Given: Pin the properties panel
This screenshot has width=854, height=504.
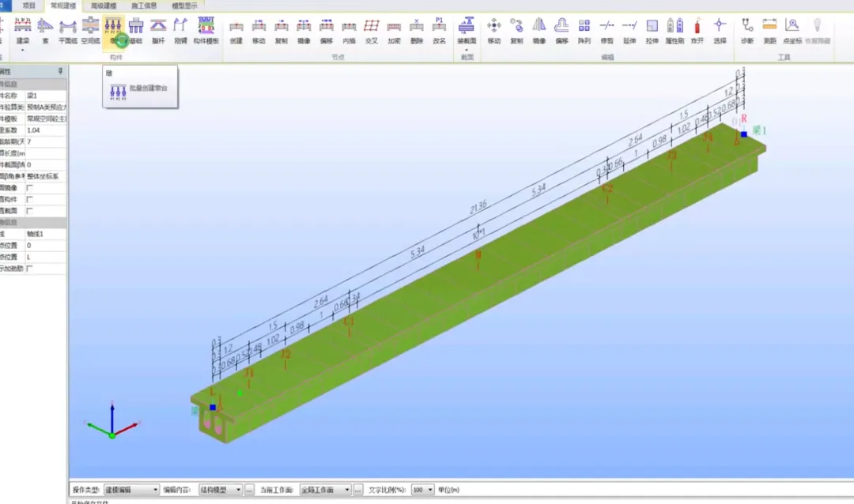Looking at the screenshot, I should 60,71.
